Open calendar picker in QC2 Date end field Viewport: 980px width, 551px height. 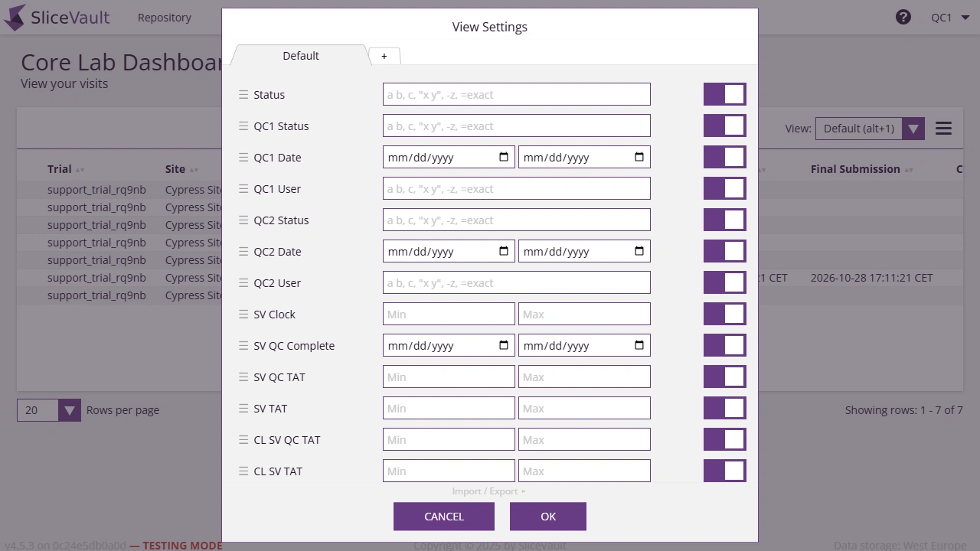pyautogui.click(x=639, y=251)
